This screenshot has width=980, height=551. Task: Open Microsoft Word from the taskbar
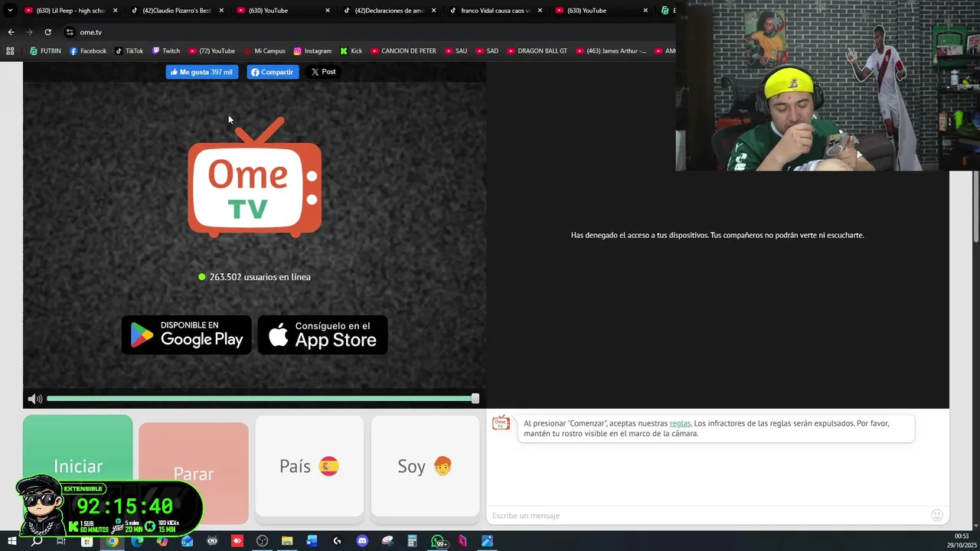pyautogui.click(x=312, y=541)
